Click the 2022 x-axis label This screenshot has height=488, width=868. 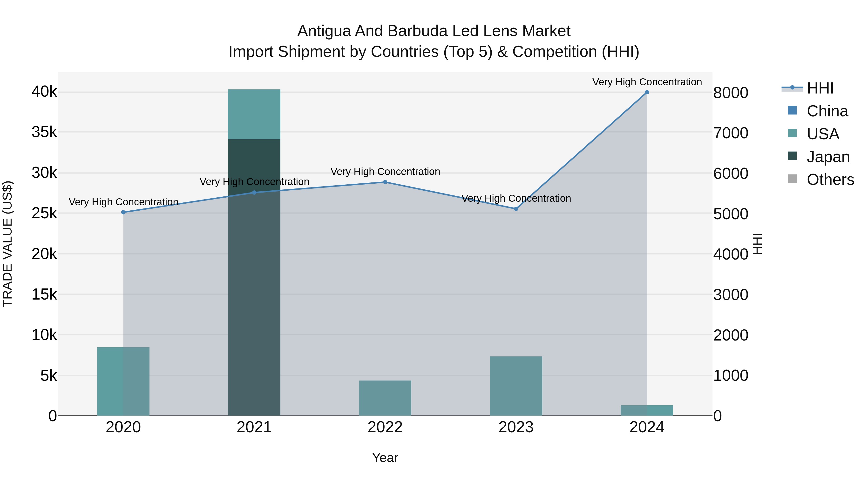pos(385,427)
